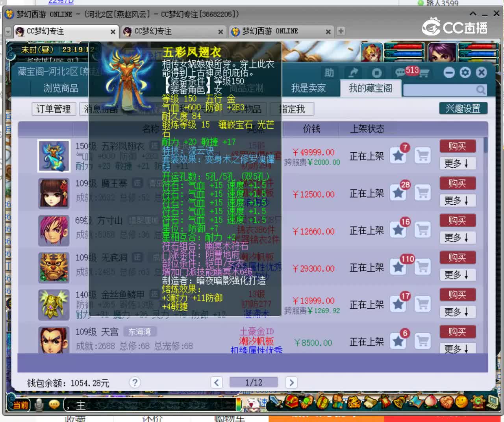Image resolution: width=504 pixels, height=422 pixels.
Task: Add 方寸山 ¥12660 item to cart
Action: point(423,230)
